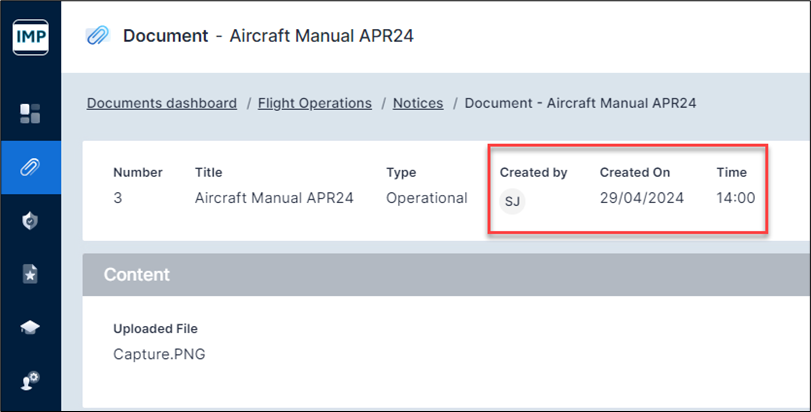Click the paperclip icon beside Document title

click(97, 36)
